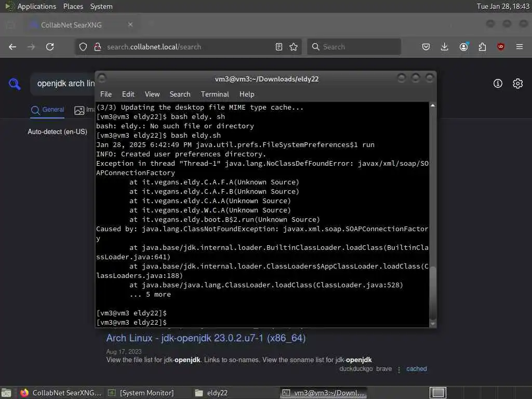This screenshot has width=532, height=399.
Task: Click the Firefox Search box
Action: (x=354, y=47)
